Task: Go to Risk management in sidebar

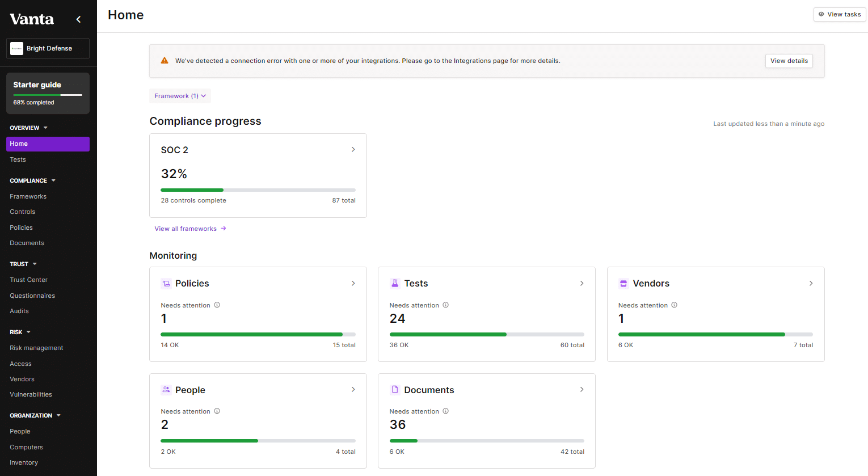Action: [36, 348]
